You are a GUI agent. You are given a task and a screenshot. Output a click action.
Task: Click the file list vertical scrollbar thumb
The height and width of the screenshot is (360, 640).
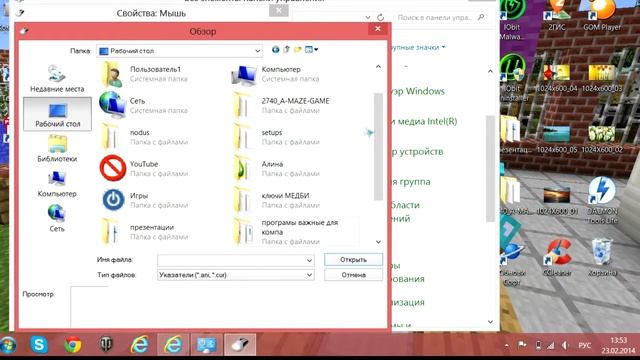pyautogui.click(x=378, y=146)
